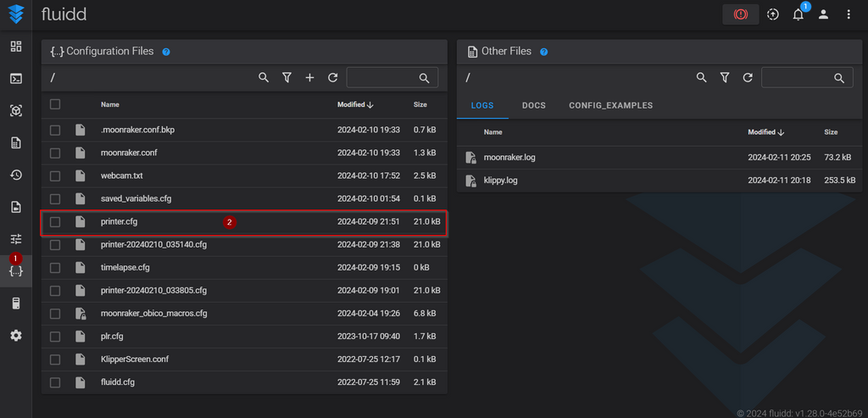This screenshot has width=868, height=418.
Task: Open the .moonraker.conf.bkp file
Action: (x=244, y=130)
